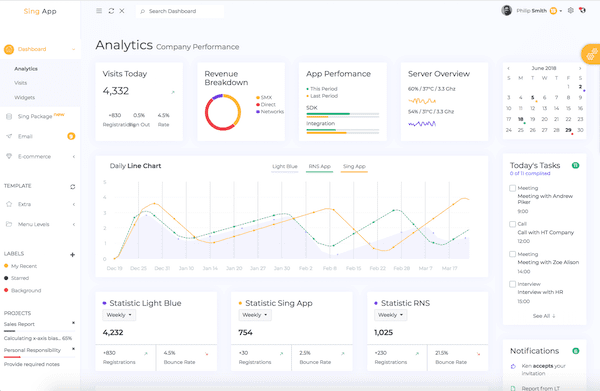Open Philip Smith user dropdown arrow
The height and width of the screenshot is (391, 600).
point(561,11)
